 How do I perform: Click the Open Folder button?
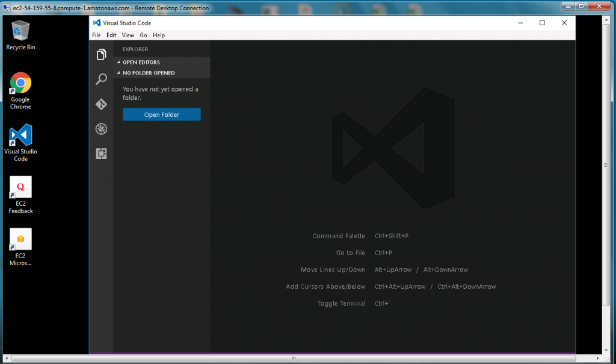click(161, 114)
